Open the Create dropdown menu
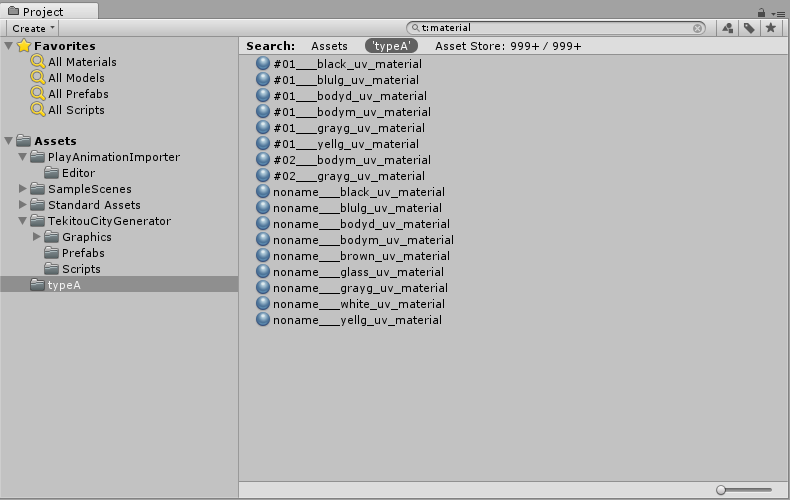This screenshot has width=790, height=500. (x=33, y=28)
